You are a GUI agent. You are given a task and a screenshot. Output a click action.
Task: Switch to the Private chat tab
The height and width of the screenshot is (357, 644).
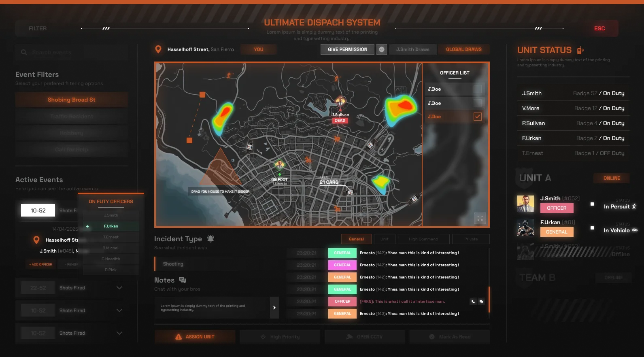click(471, 239)
